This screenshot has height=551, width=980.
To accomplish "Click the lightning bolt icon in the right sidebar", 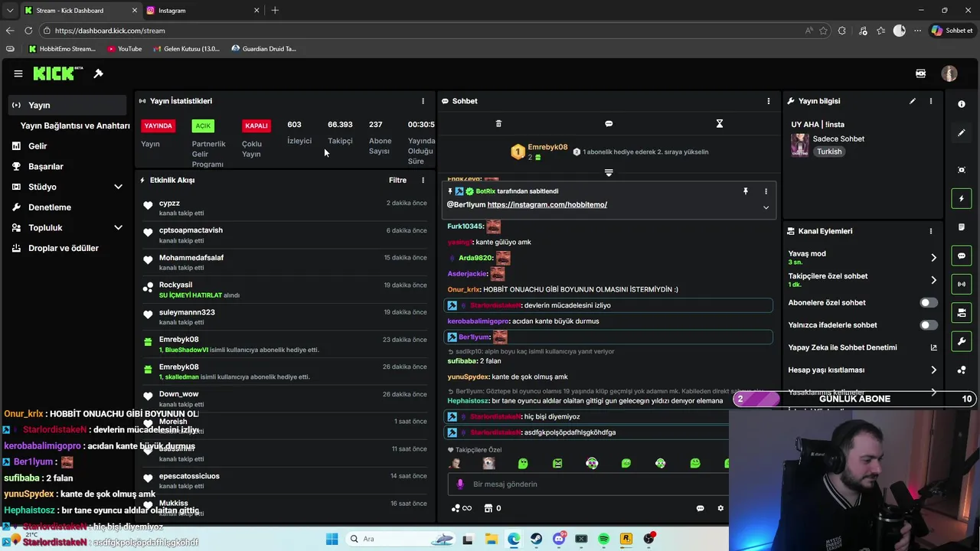I will pos(962,199).
